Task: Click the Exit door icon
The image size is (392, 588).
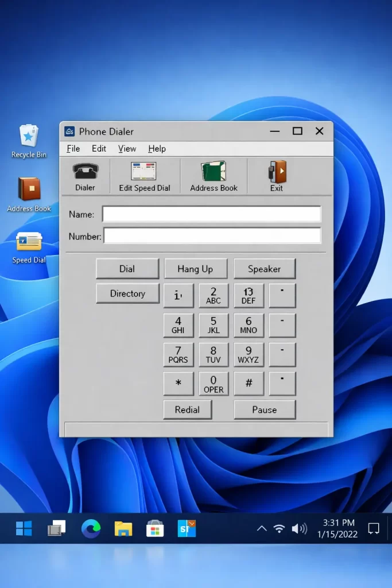Action: pos(277,177)
